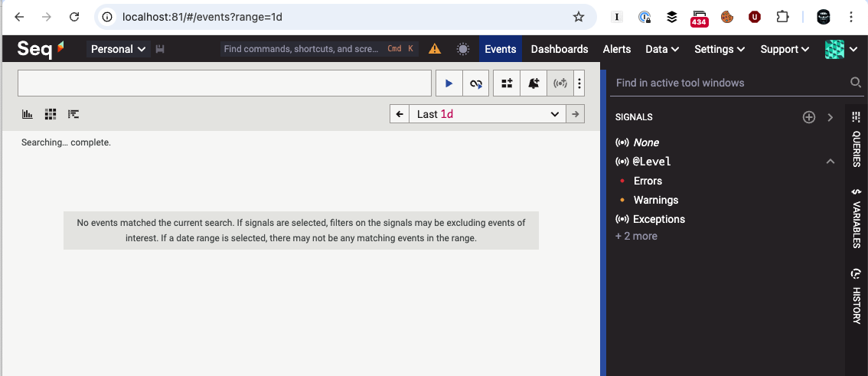Open the Personal workspace dropdown
The image size is (868, 376).
click(118, 49)
